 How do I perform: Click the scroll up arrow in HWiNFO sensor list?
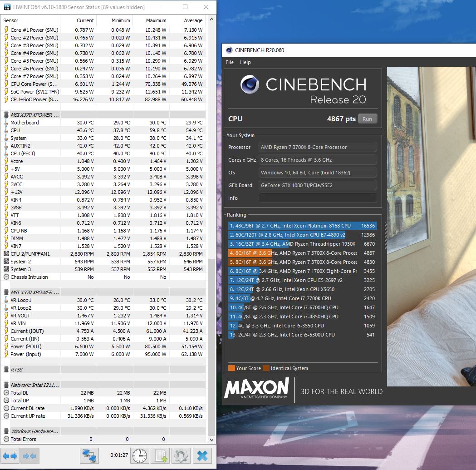tap(211, 19)
